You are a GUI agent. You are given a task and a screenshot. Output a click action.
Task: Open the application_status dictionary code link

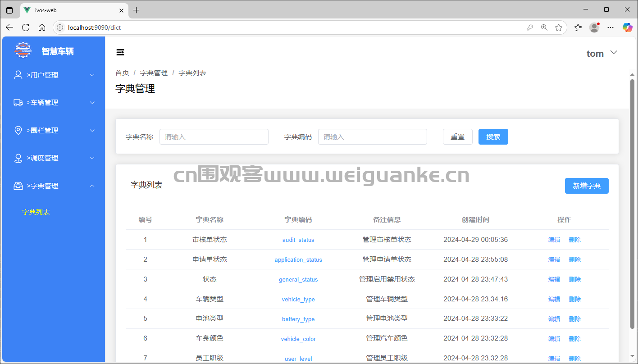pos(298,259)
